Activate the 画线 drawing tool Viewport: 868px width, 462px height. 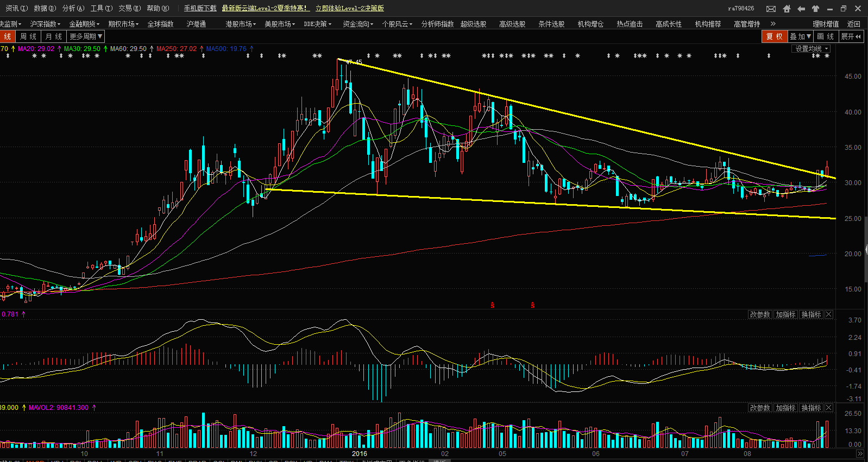(826, 36)
